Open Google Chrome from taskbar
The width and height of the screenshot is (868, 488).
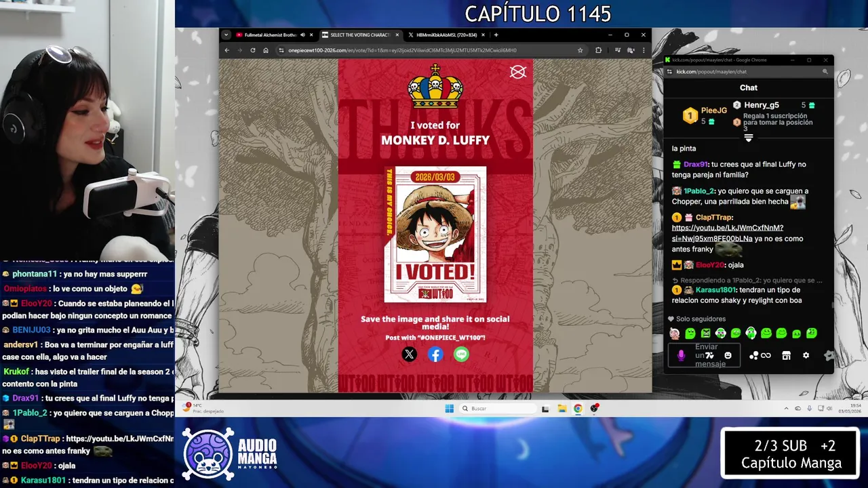pos(578,408)
